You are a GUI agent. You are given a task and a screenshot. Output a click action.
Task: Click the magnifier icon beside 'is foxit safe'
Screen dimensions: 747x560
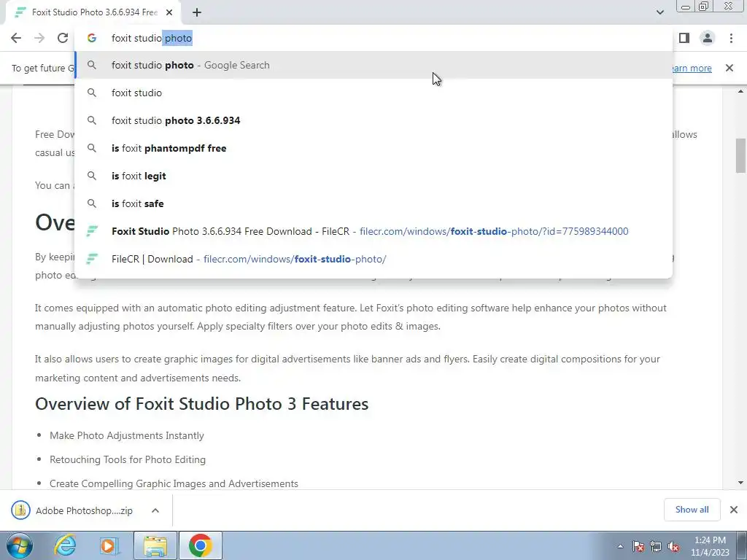(x=92, y=203)
